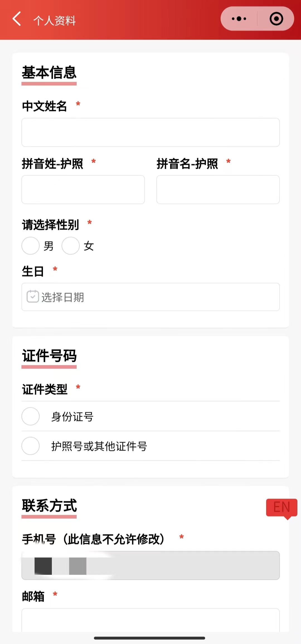Open the 选择日期 birthday picker
The image size is (301, 644).
151,297
